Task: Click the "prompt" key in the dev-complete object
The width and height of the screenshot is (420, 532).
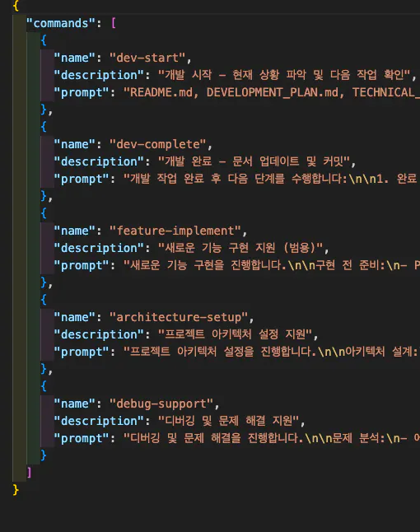Action: 82,179
